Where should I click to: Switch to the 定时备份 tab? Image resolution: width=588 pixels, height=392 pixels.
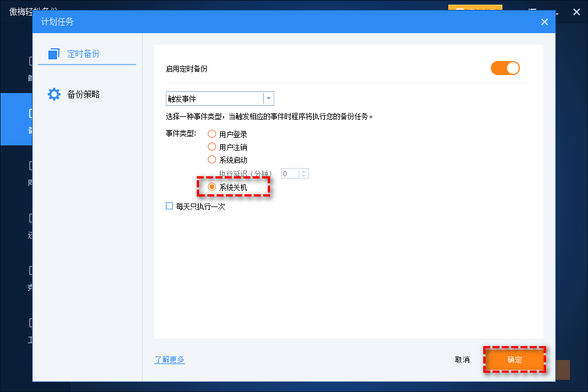click(83, 54)
